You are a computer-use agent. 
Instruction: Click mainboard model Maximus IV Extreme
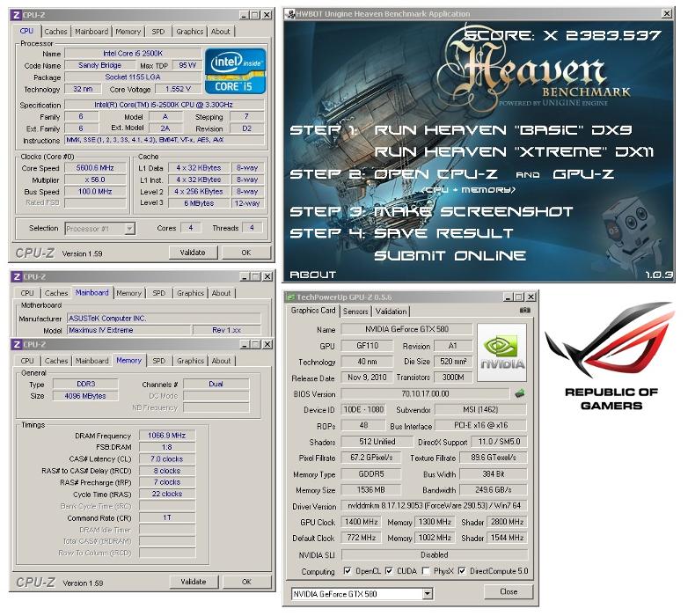point(129,330)
